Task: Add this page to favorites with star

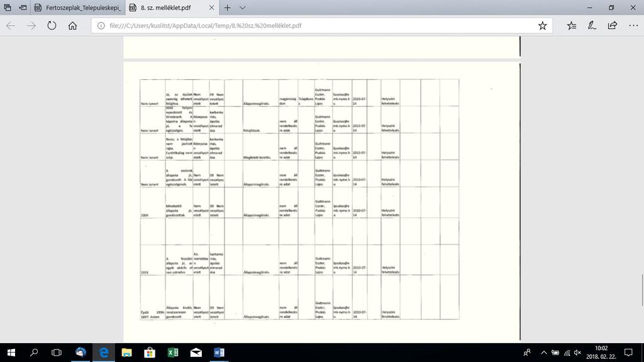Action: pos(543,25)
